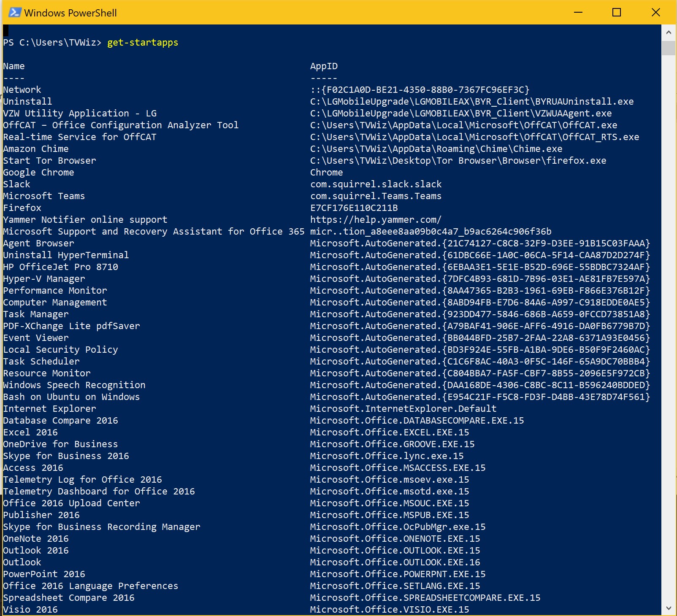Viewport: 677px width, 616px height.
Task: Click 'Internet Explorer' name entry
Action: pyautogui.click(x=50, y=409)
